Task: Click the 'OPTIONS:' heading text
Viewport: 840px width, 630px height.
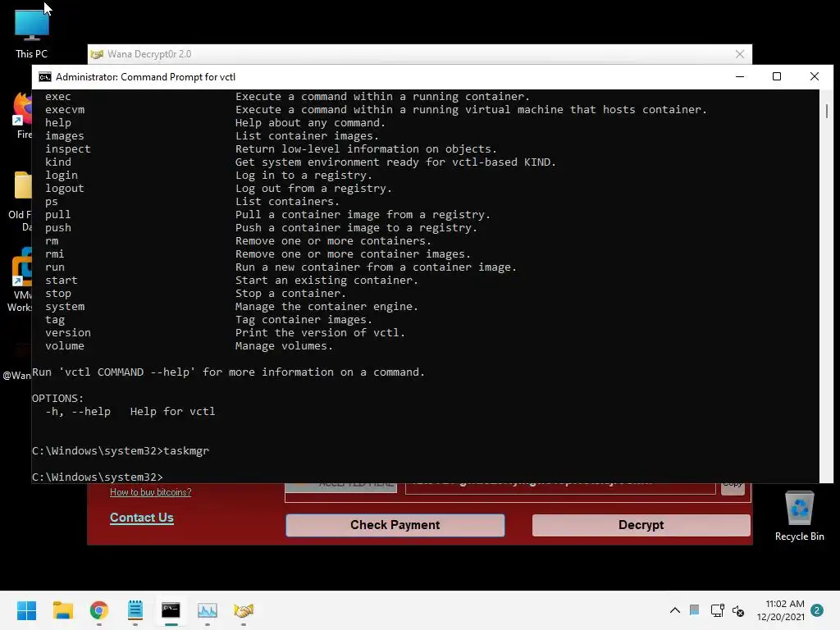Action: [58, 399]
